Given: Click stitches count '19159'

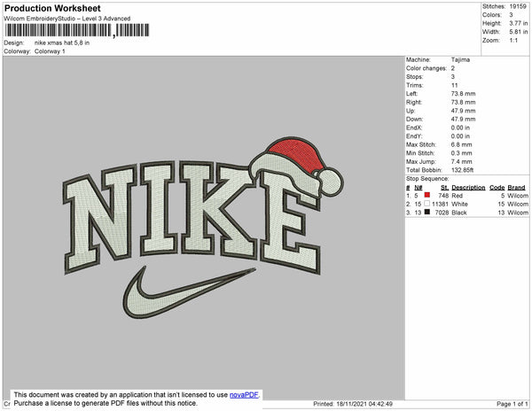Looking at the screenshot, I should (x=518, y=6).
